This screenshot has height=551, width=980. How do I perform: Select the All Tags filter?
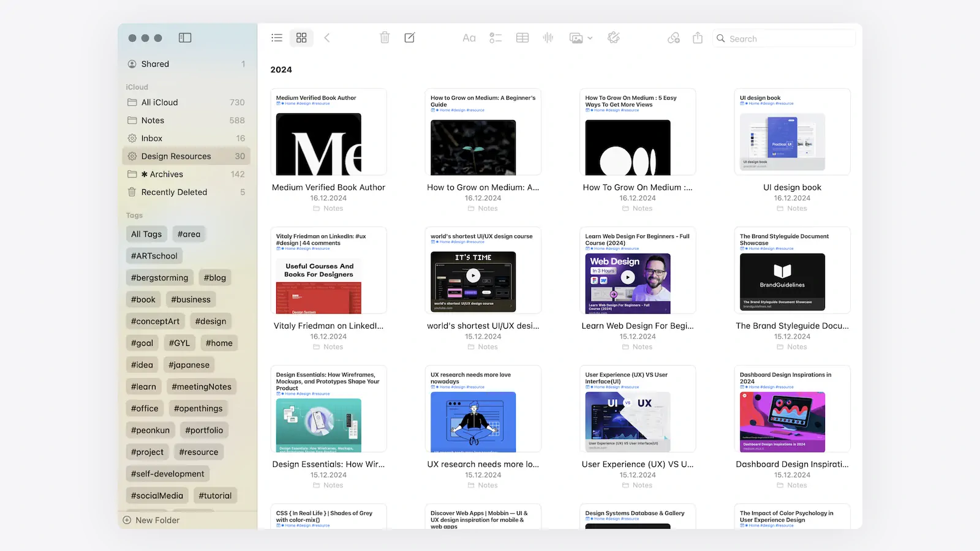[x=146, y=234]
